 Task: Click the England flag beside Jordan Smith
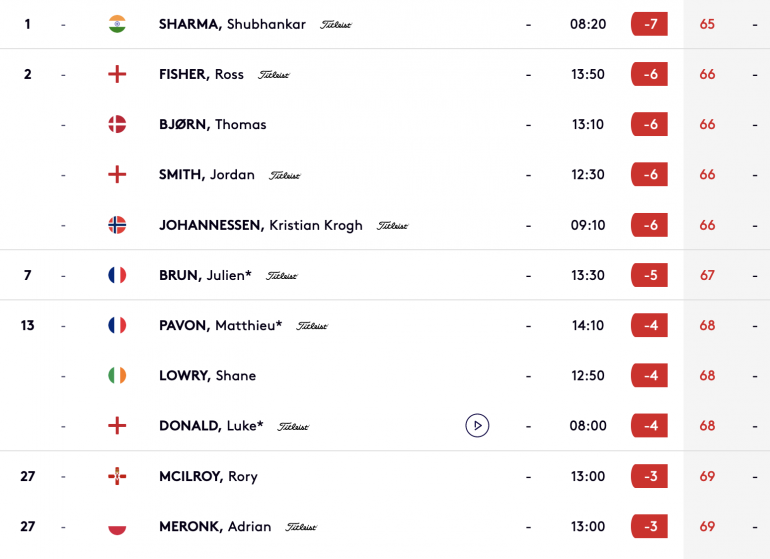click(x=117, y=174)
